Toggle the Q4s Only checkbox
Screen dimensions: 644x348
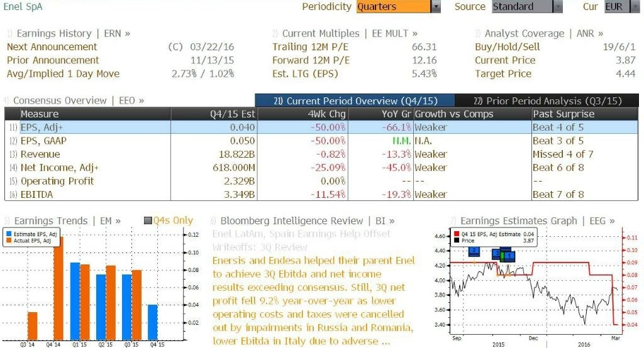(148, 220)
